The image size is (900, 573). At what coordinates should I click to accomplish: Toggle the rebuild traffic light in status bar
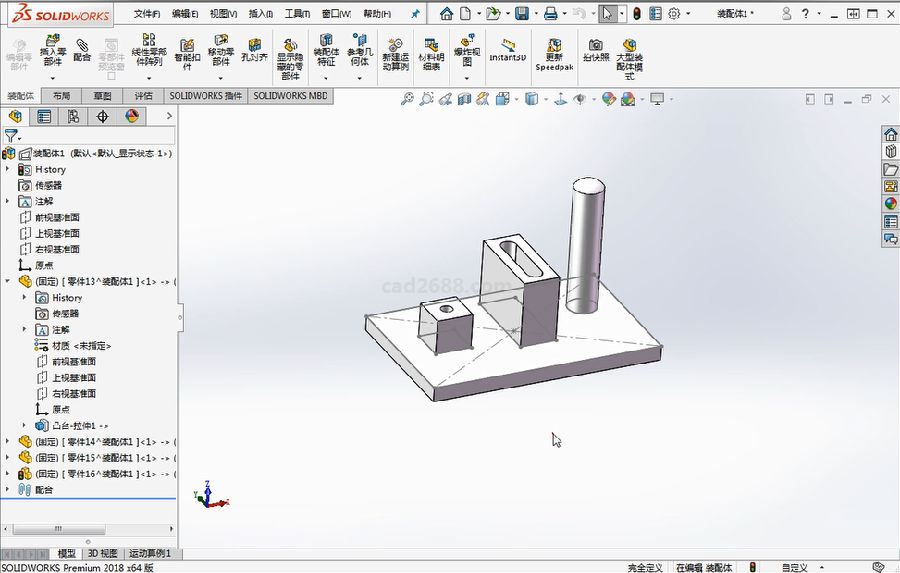(x=752, y=567)
